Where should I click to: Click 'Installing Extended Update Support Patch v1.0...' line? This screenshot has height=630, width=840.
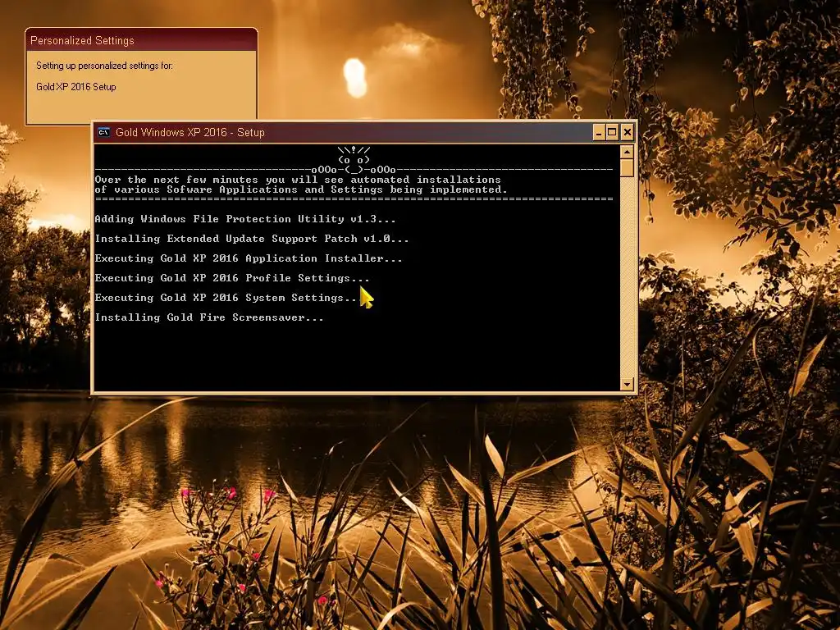click(252, 239)
